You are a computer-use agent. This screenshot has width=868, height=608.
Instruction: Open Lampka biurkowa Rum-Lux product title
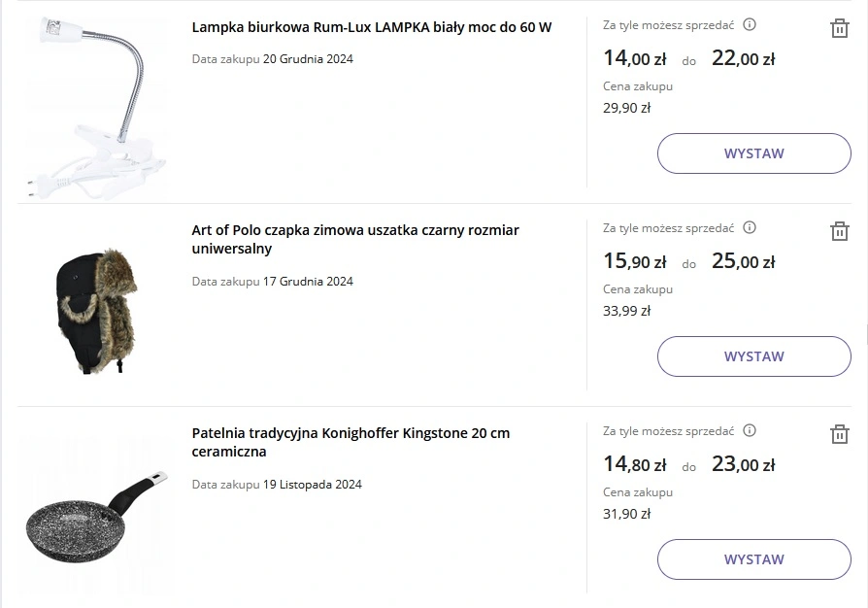[371, 27]
